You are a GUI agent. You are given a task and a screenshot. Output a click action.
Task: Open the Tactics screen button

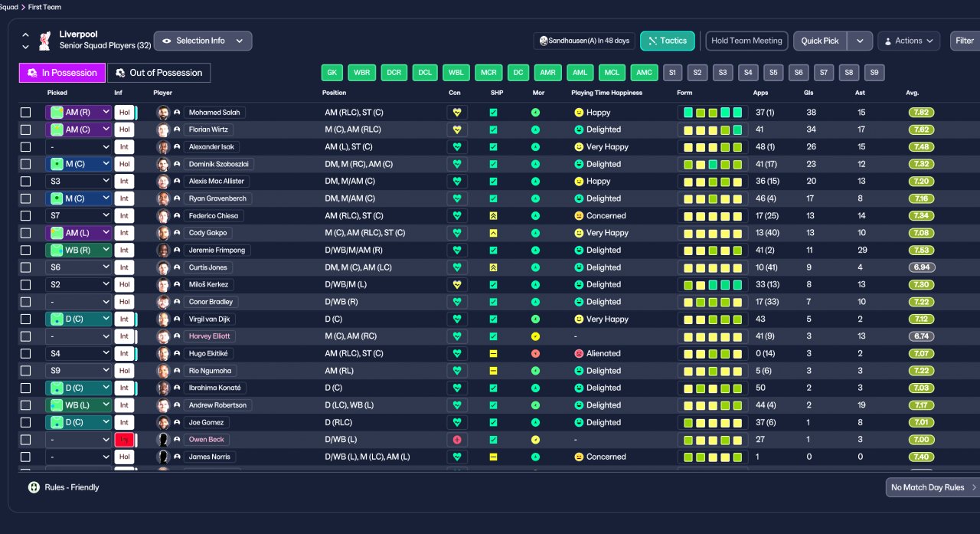pyautogui.click(x=668, y=41)
